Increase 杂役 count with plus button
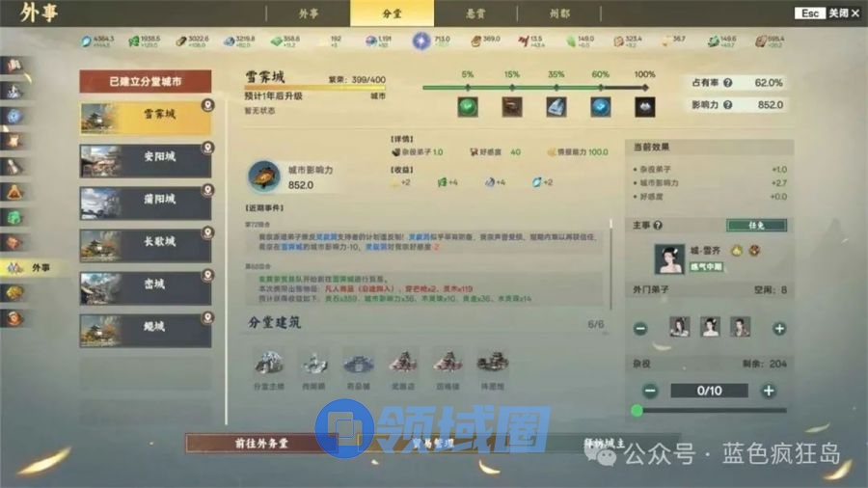 pos(769,391)
